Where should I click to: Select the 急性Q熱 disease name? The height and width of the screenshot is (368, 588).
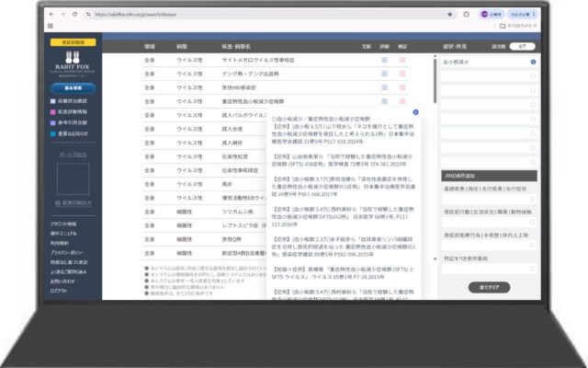click(x=232, y=239)
